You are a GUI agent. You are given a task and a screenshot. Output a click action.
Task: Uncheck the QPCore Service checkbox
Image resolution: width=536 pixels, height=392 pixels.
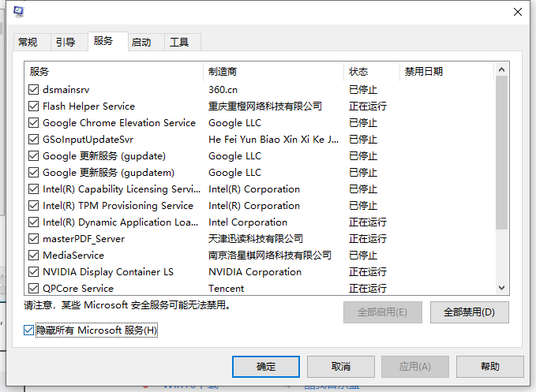pyautogui.click(x=33, y=289)
